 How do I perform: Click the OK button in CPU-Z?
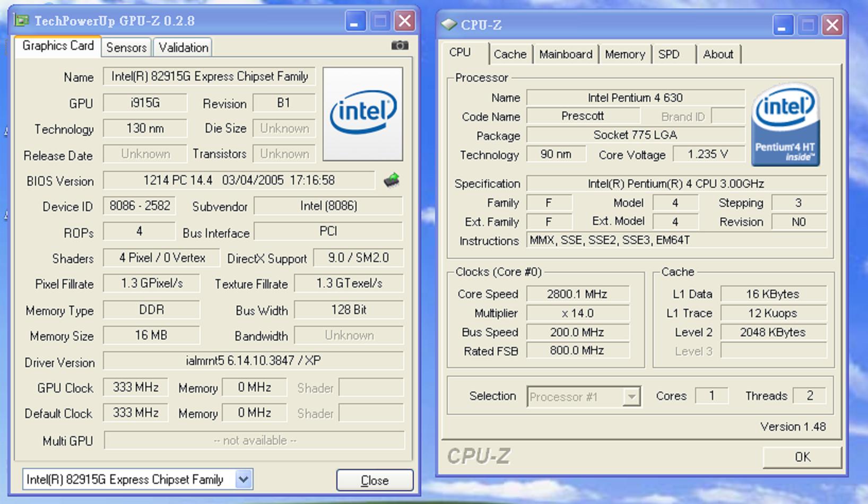pyautogui.click(x=802, y=457)
